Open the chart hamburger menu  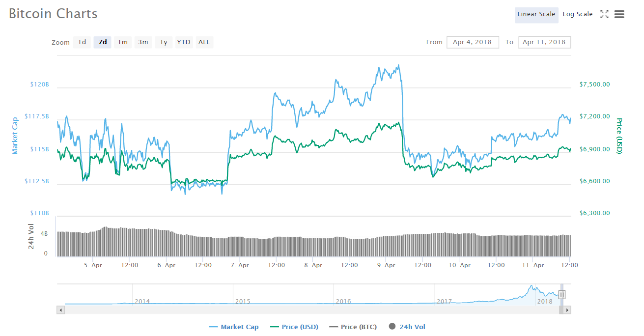[619, 14]
